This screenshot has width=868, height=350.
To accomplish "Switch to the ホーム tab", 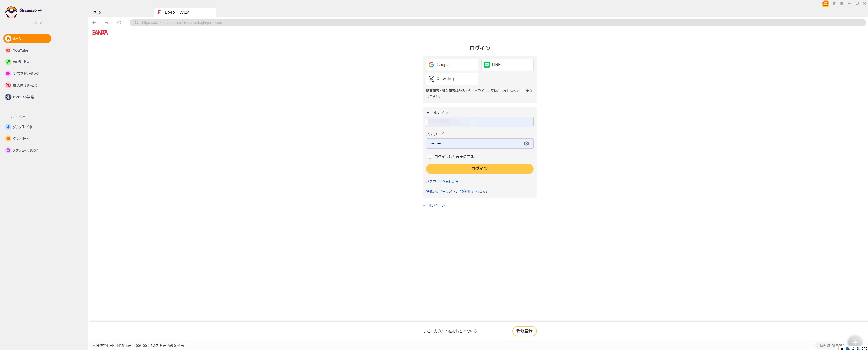I will tap(97, 12).
